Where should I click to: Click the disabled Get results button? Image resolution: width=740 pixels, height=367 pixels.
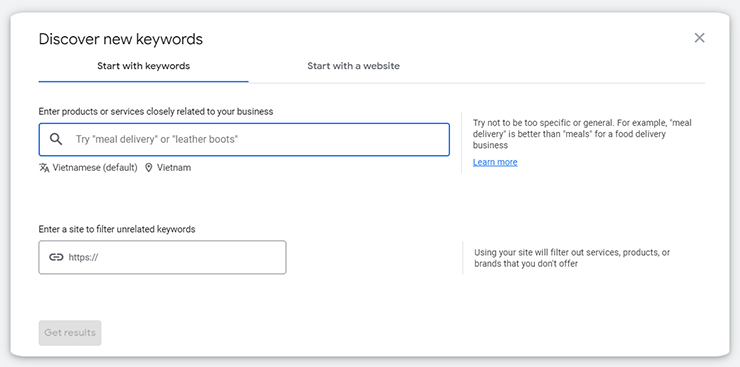70,333
